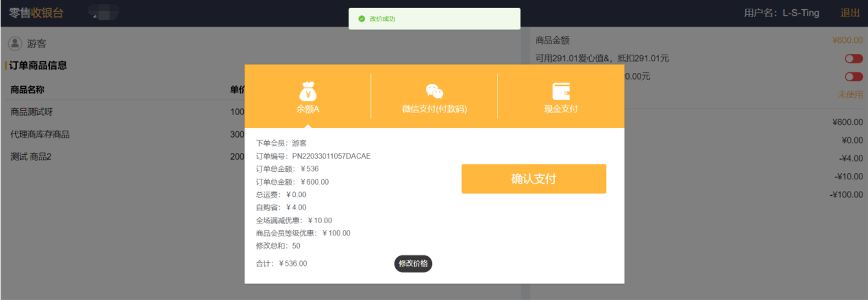Switch to the 余额A payment tab

pos(308,97)
